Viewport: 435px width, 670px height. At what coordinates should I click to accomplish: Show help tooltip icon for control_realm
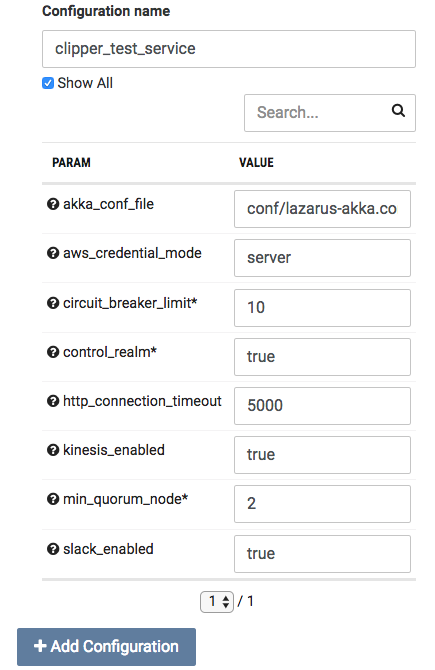coord(53,352)
